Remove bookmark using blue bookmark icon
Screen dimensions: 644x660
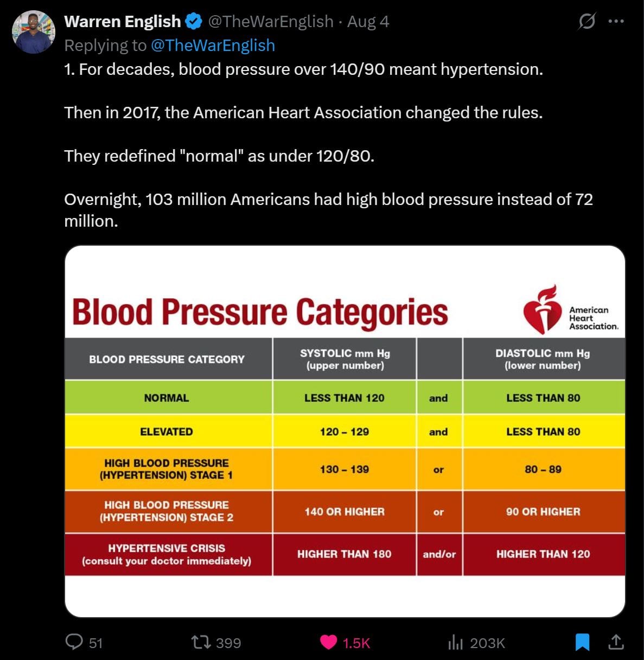[582, 642]
